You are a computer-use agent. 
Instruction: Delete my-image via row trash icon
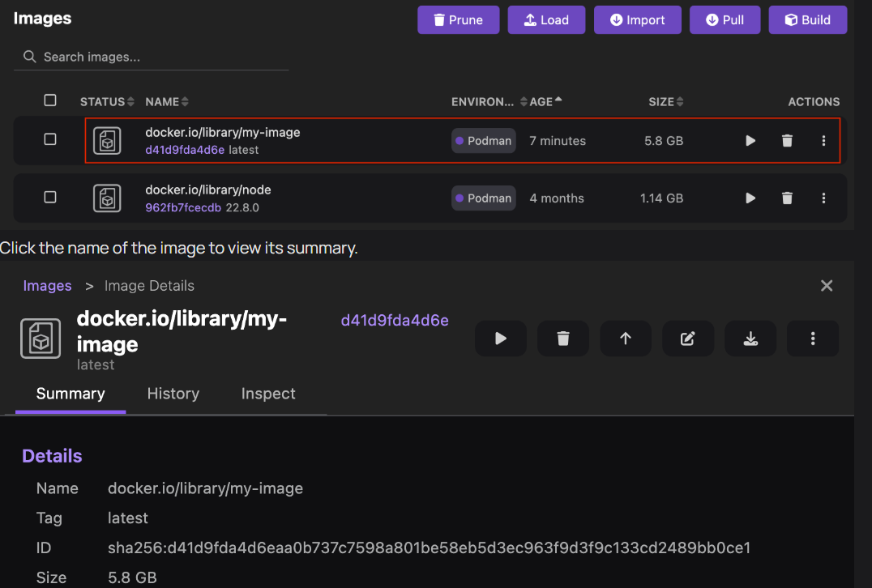787,141
